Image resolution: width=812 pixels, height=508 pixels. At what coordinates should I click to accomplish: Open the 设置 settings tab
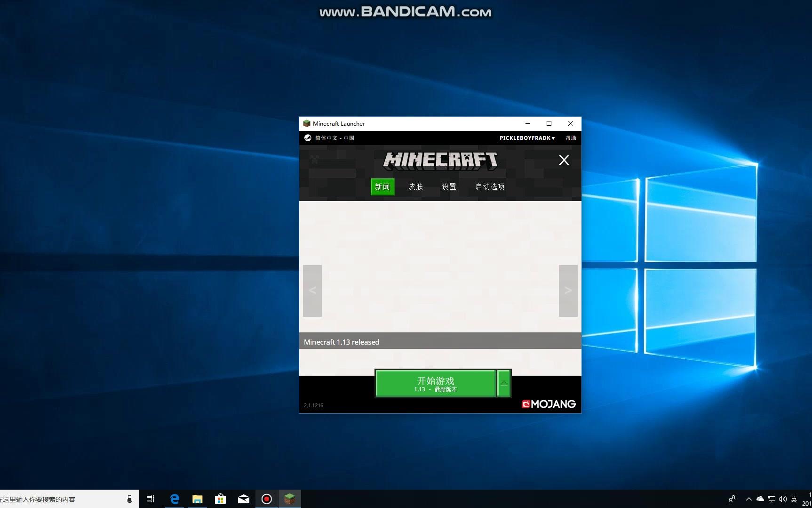tap(449, 187)
